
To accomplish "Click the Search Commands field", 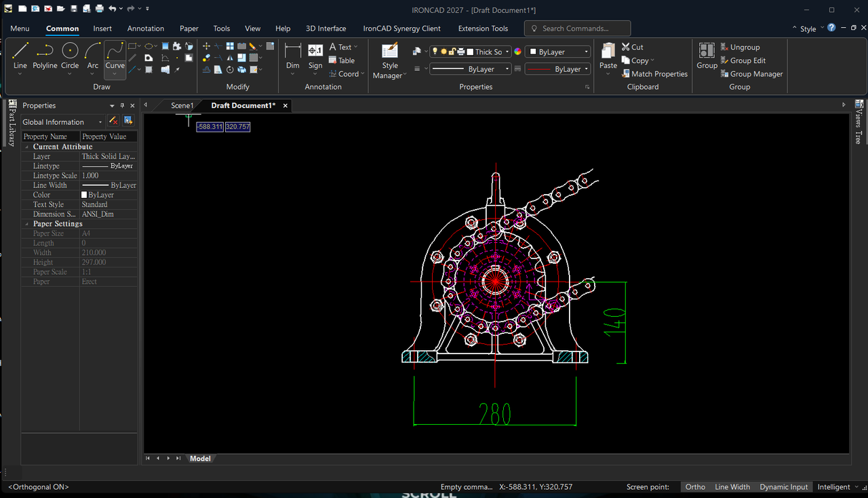I will (x=577, y=28).
